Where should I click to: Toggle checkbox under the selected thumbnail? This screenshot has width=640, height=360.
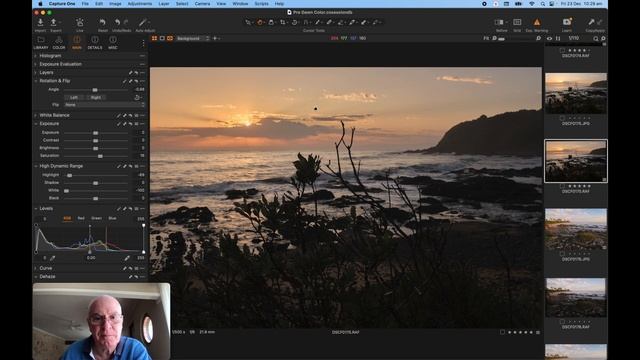(x=562, y=186)
